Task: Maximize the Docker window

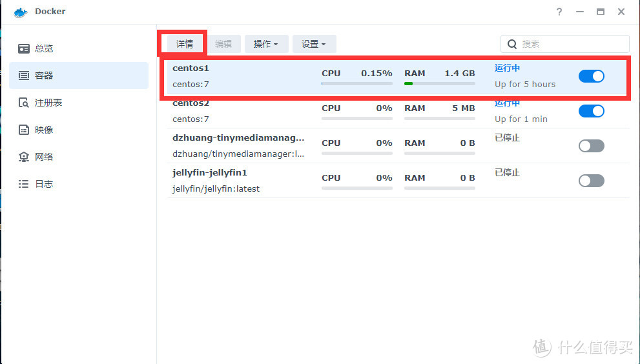Action: click(601, 12)
